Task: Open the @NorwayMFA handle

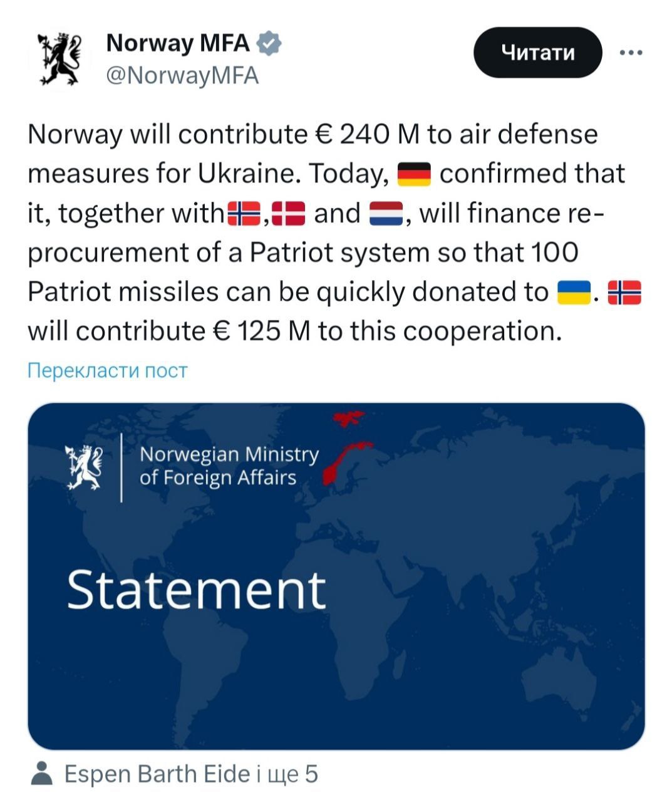Action: [x=182, y=76]
